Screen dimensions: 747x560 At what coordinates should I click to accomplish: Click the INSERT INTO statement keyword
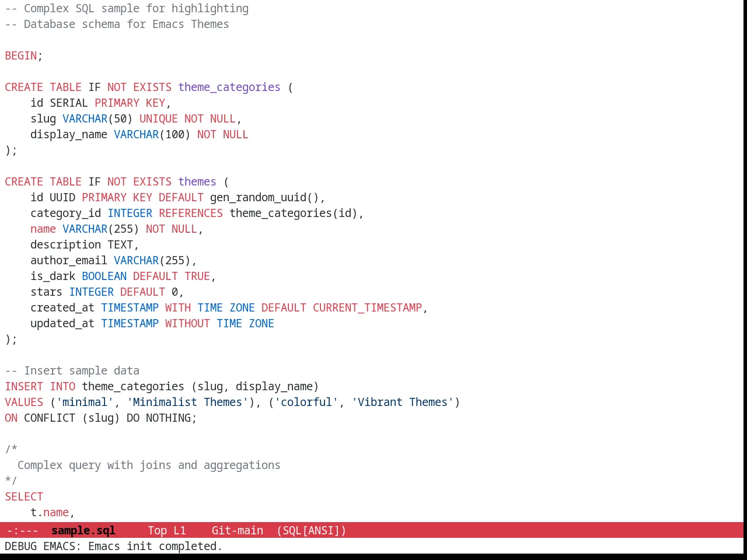click(x=40, y=386)
